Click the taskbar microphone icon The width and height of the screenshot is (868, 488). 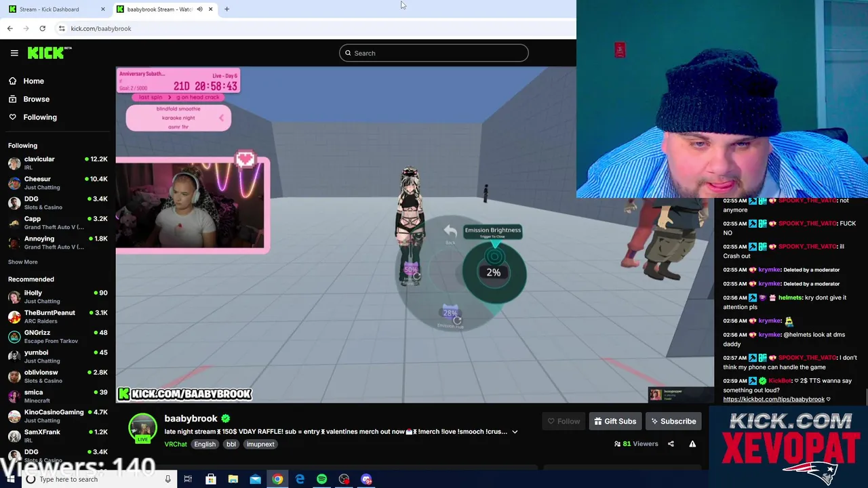(x=167, y=479)
